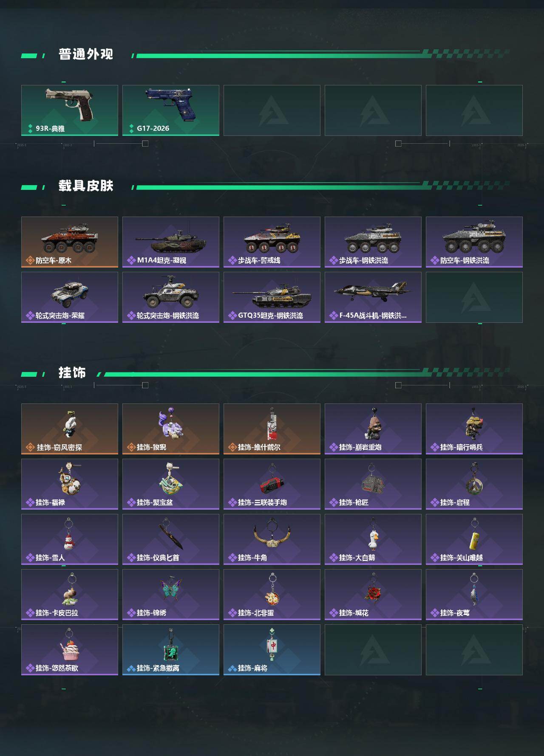Click the 挂饰-绒花 red rose charm
Viewport: 544px width, 756px height.
click(373, 595)
